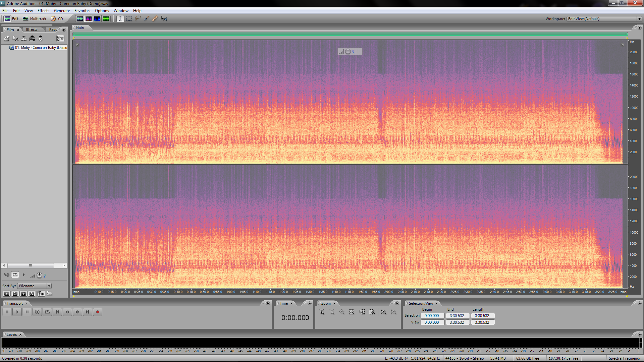Open the Workspace dropdown
This screenshot has width=644, height=362.
tap(639, 19)
